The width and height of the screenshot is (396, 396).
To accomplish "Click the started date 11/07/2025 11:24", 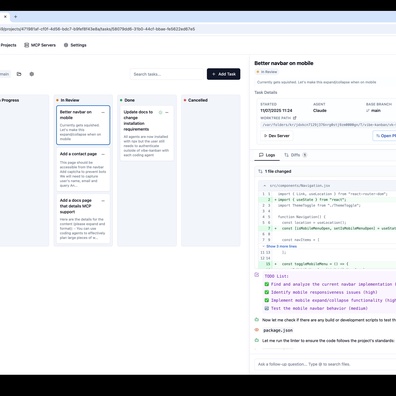I will 276,110.
